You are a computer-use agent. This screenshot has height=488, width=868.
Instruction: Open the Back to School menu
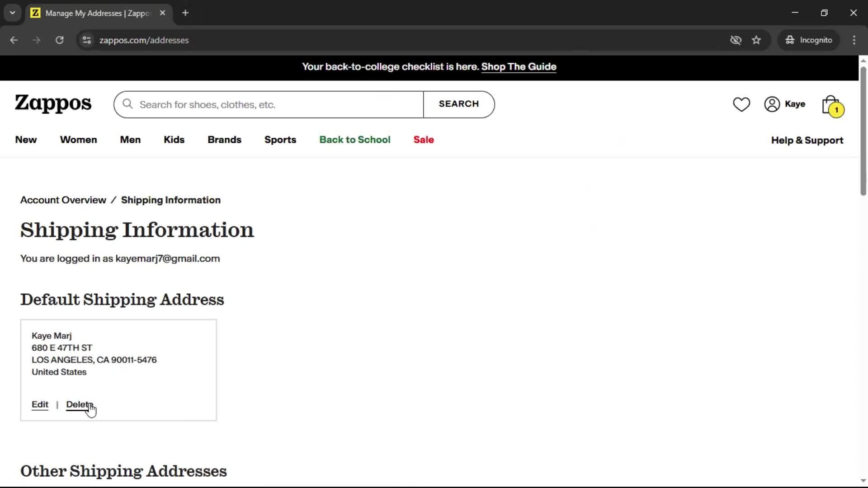(x=355, y=140)
